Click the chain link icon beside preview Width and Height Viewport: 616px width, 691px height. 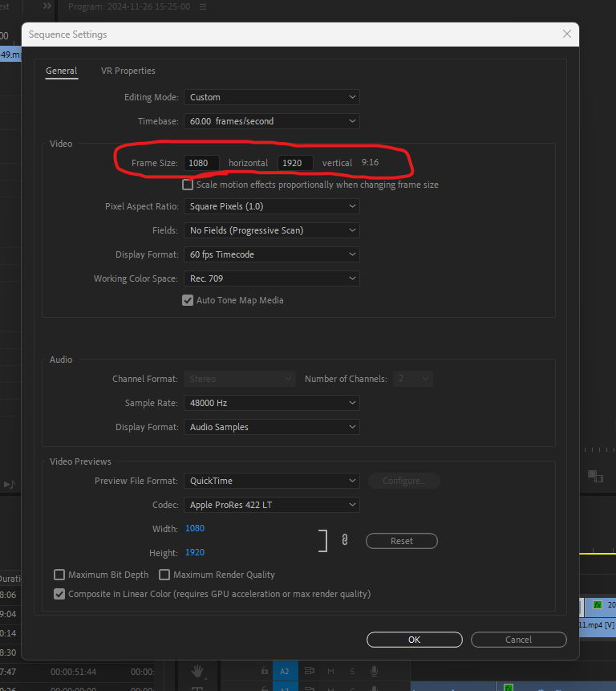point(345,541)
